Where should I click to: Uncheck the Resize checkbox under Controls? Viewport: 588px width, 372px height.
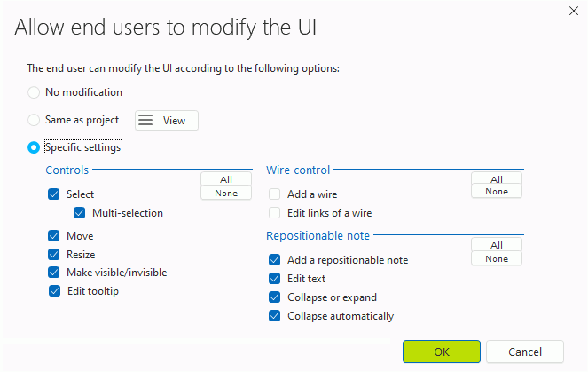(53, 255)
